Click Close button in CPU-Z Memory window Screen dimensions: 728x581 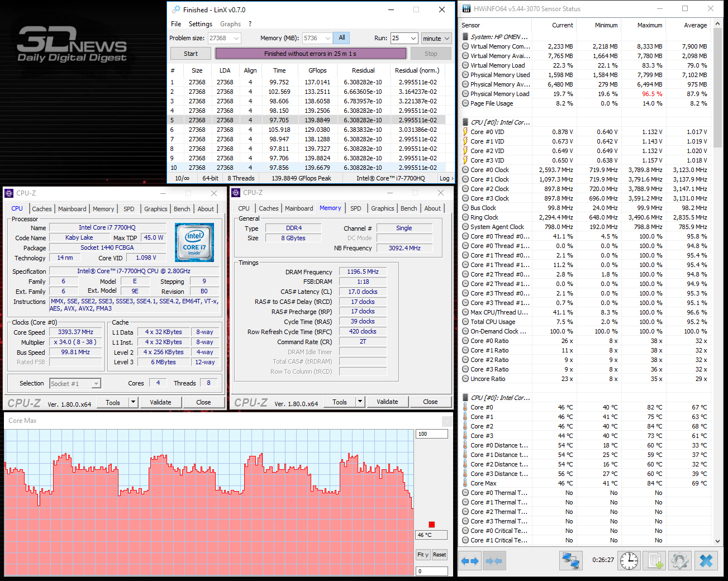(430, 402)
